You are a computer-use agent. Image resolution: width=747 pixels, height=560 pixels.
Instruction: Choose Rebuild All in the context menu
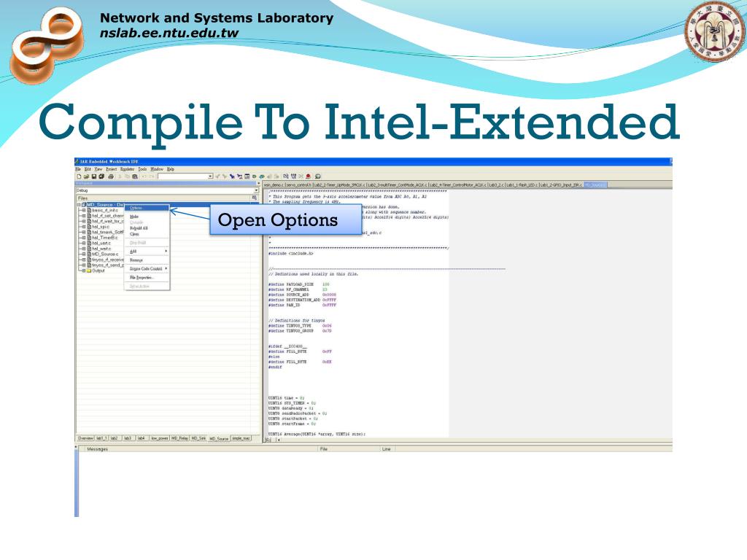[147, 228]
